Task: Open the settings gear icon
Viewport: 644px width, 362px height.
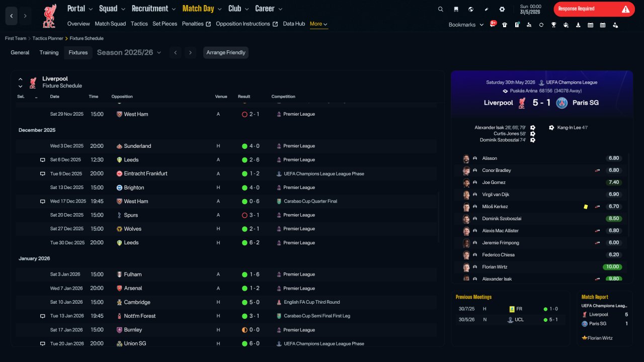Action: click(502, 9)
